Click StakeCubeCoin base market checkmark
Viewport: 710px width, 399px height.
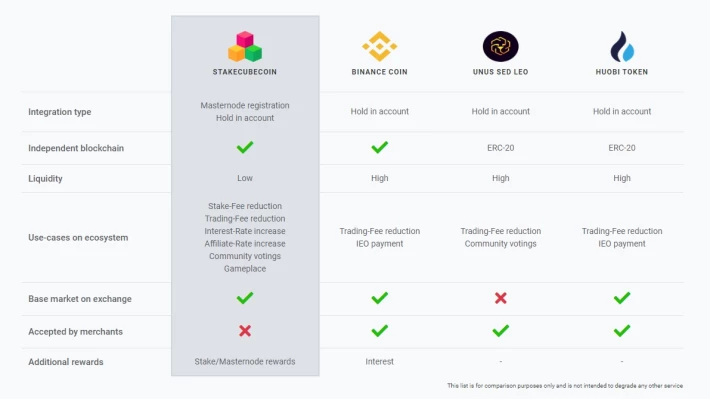click(245, 298)
